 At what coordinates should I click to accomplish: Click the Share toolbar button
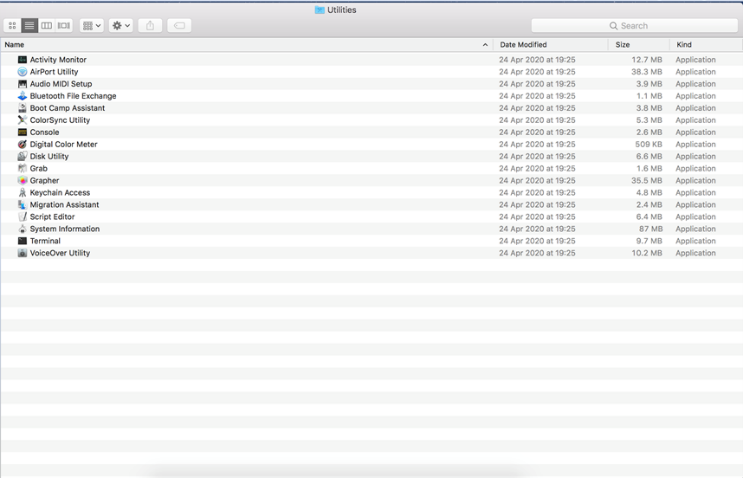[150, 26]
